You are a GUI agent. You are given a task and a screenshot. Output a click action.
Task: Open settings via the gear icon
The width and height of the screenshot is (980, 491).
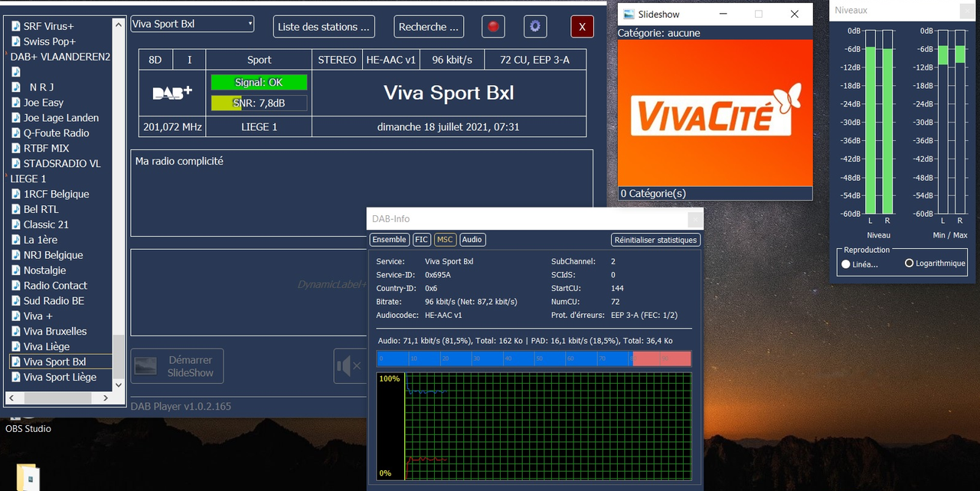point(535,27)
